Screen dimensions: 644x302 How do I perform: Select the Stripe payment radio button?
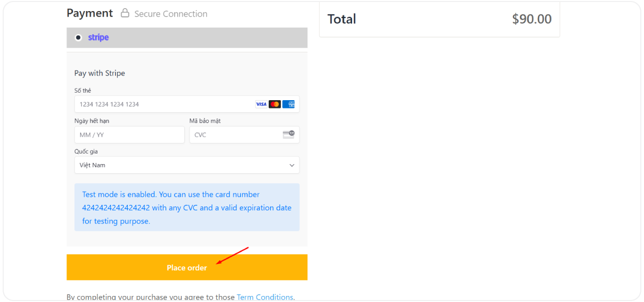[x=78, y=37]
